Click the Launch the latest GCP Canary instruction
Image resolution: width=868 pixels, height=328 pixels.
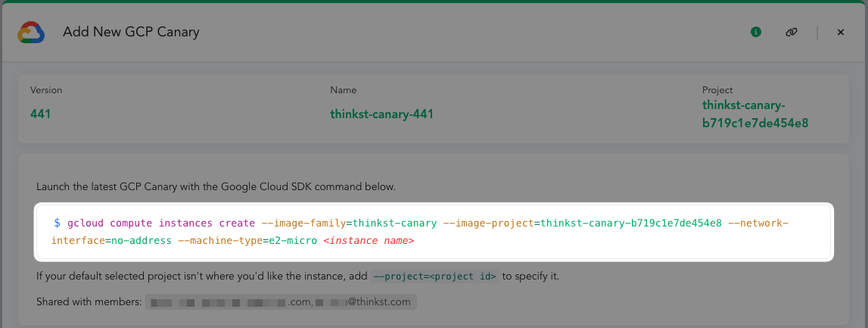tap(216, 186)
